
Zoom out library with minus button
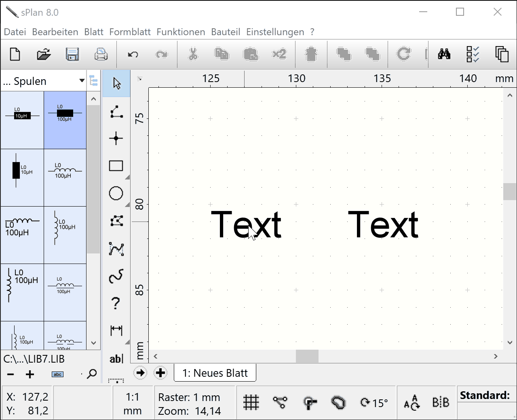[11, 374]
